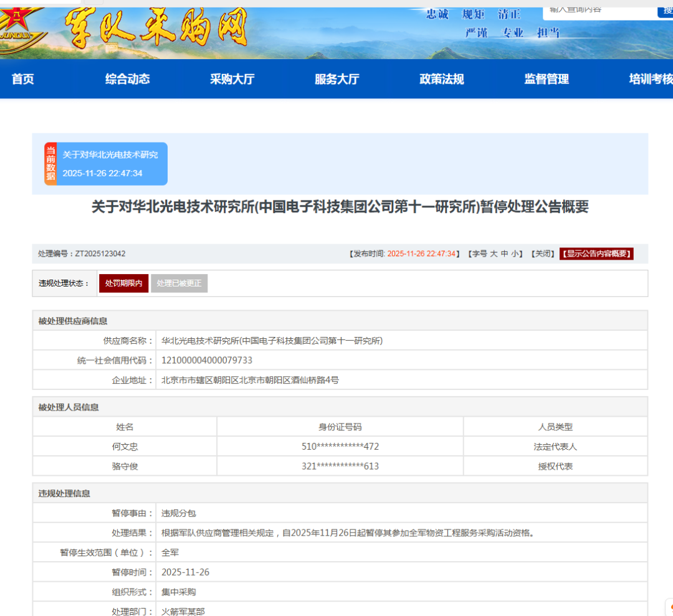
Task: Click the 关闭 link
Action: coord(543,254)
